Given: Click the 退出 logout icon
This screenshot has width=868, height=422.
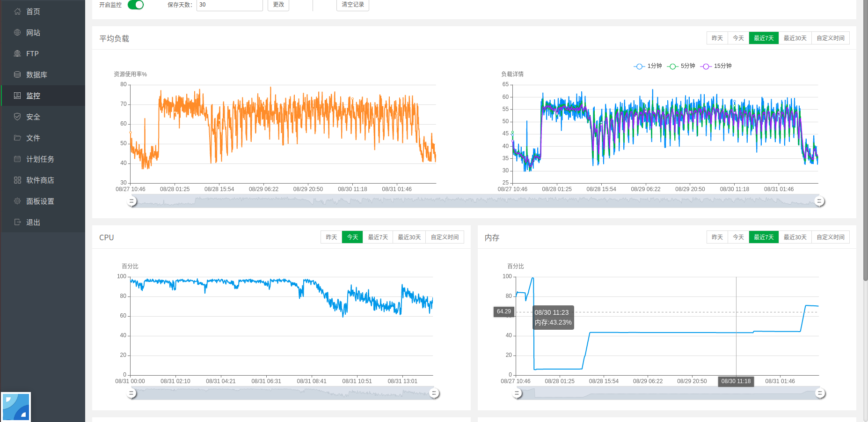Looking at the screenshot, I should (17, 222).
